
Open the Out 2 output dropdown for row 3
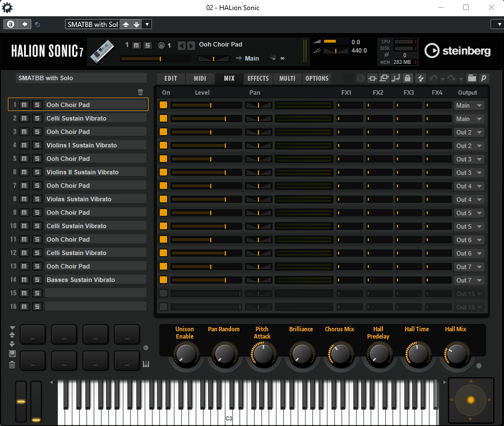(469, 132)
